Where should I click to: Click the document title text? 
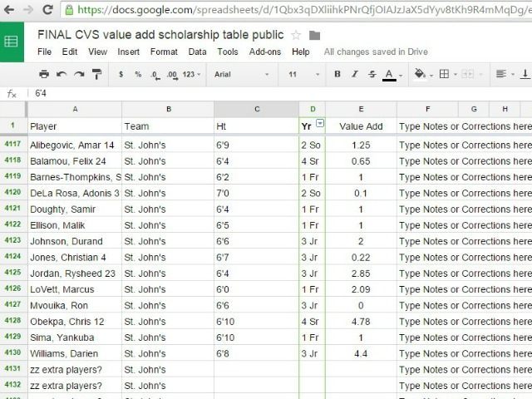click(160, 35)
